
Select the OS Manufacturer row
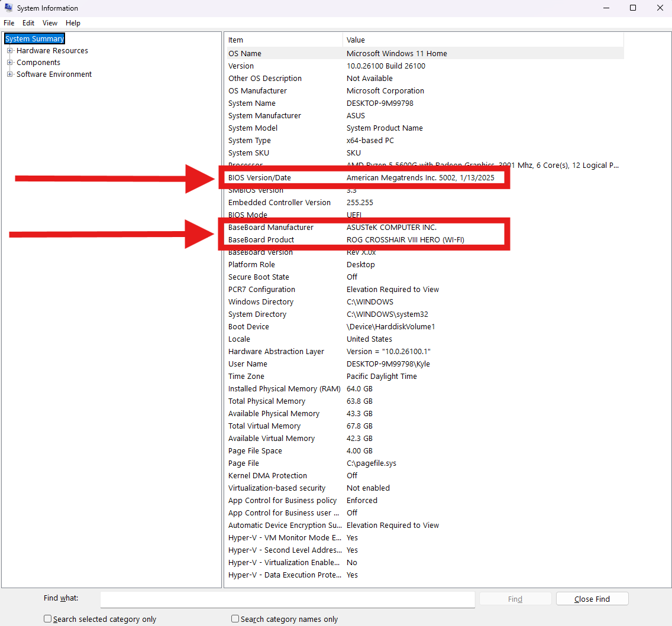point(425,91)
